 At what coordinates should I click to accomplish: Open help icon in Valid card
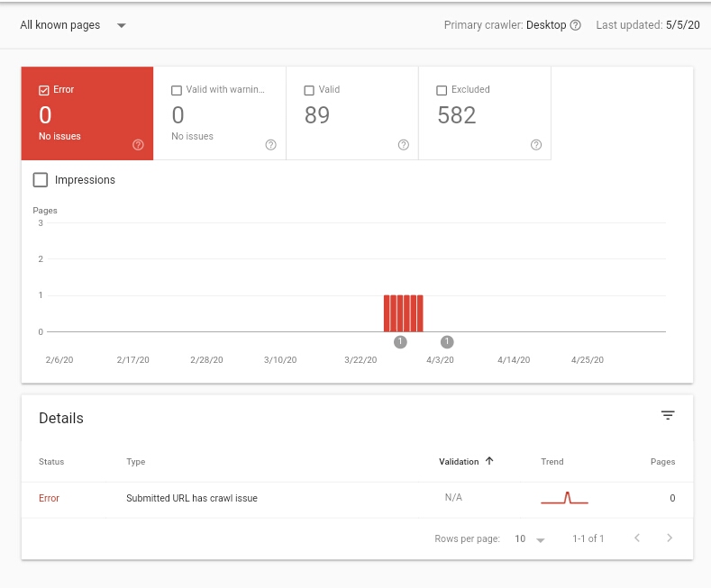403,144
